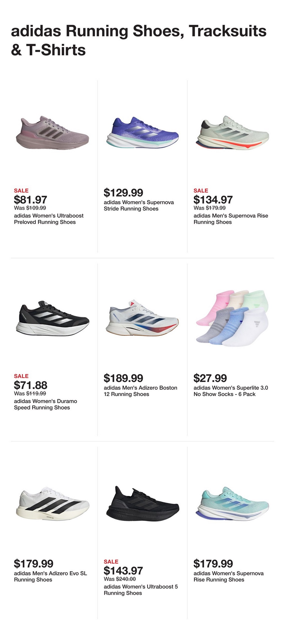Click the Superlite 3.0 socks 6-pack image

tap(232, 318)
